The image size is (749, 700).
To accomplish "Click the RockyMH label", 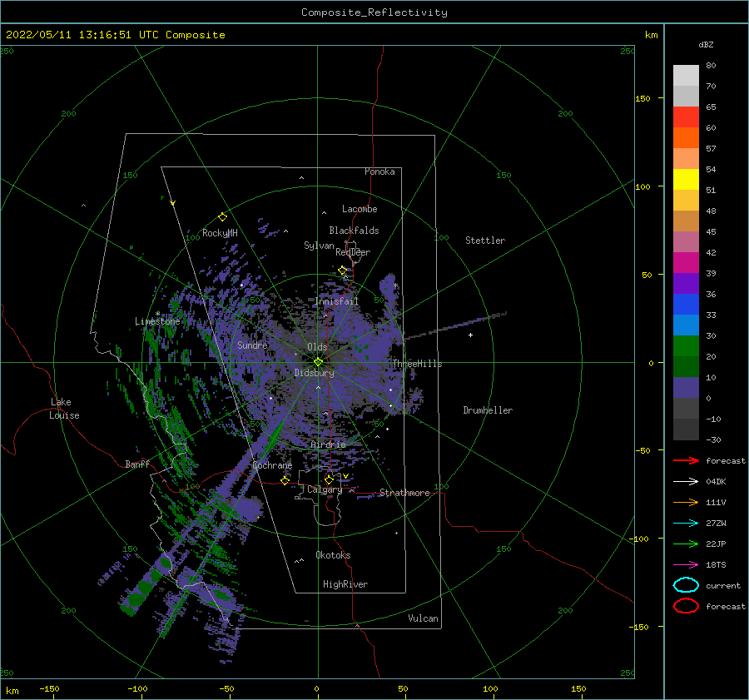I will [220, 233].
